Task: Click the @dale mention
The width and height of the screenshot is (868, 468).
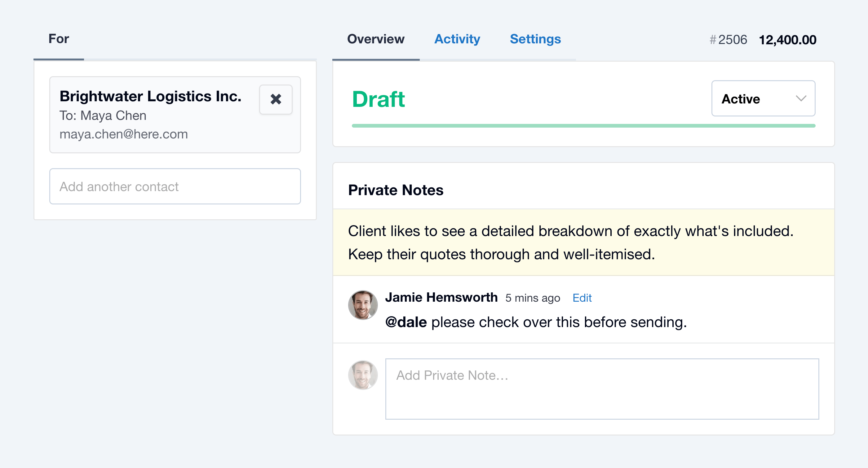Action: pos(406,322)
